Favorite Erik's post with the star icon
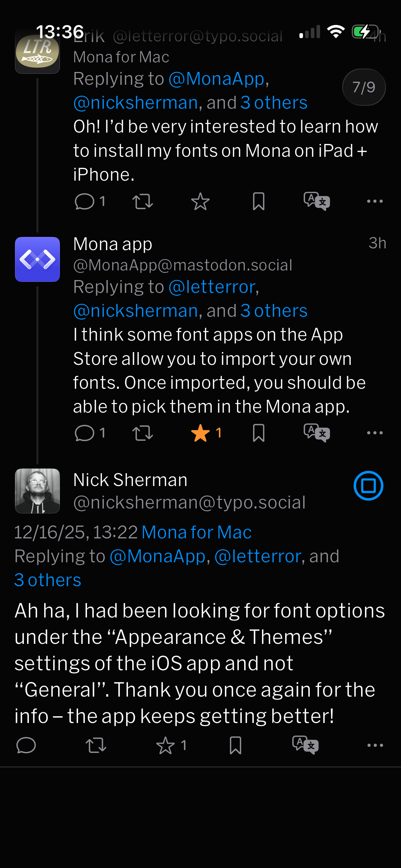401x868 pixels. 200,202
